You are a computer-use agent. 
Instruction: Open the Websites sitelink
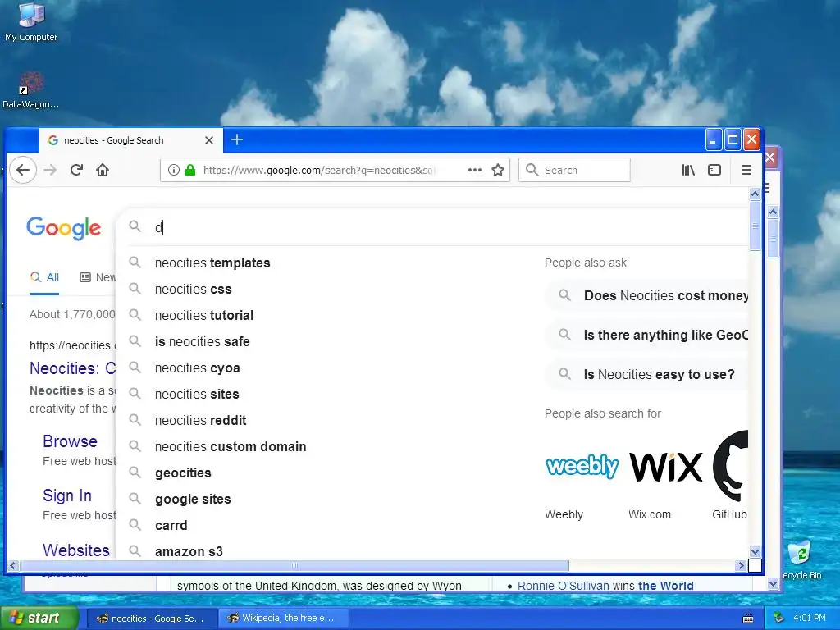click(x=76, y=550)
